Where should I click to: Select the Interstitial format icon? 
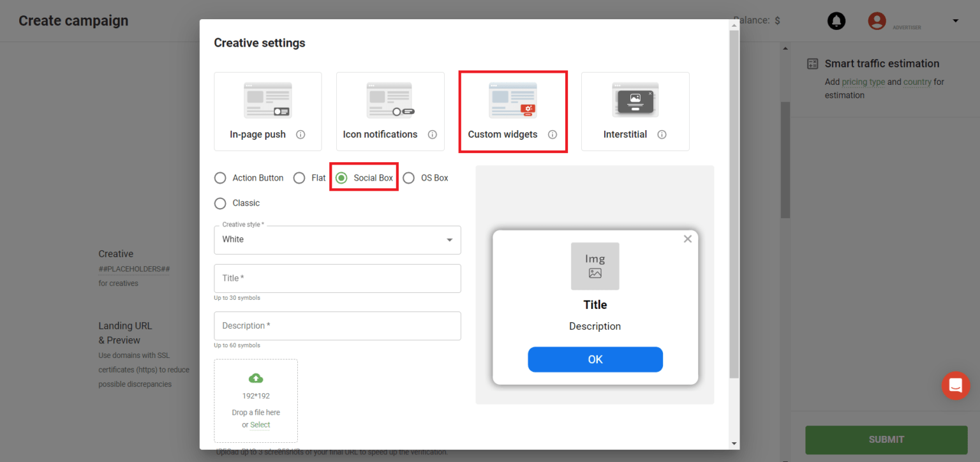tap(635, 100)
